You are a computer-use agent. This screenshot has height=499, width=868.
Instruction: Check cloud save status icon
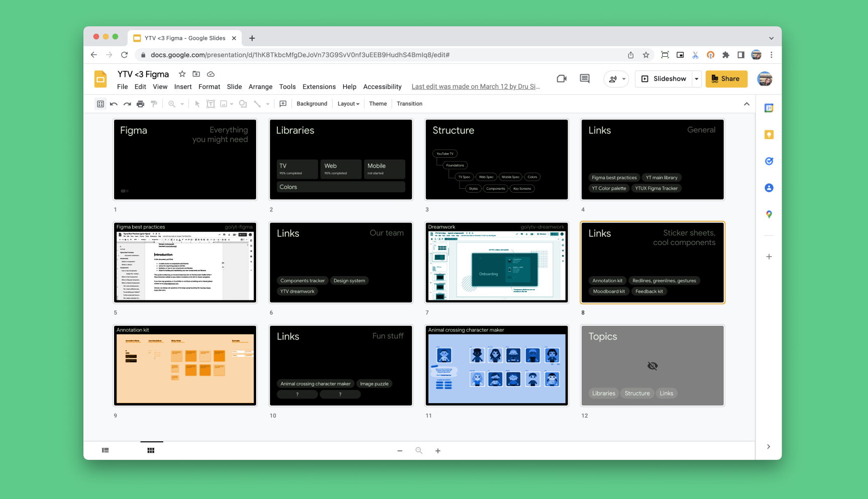(211, 74)
